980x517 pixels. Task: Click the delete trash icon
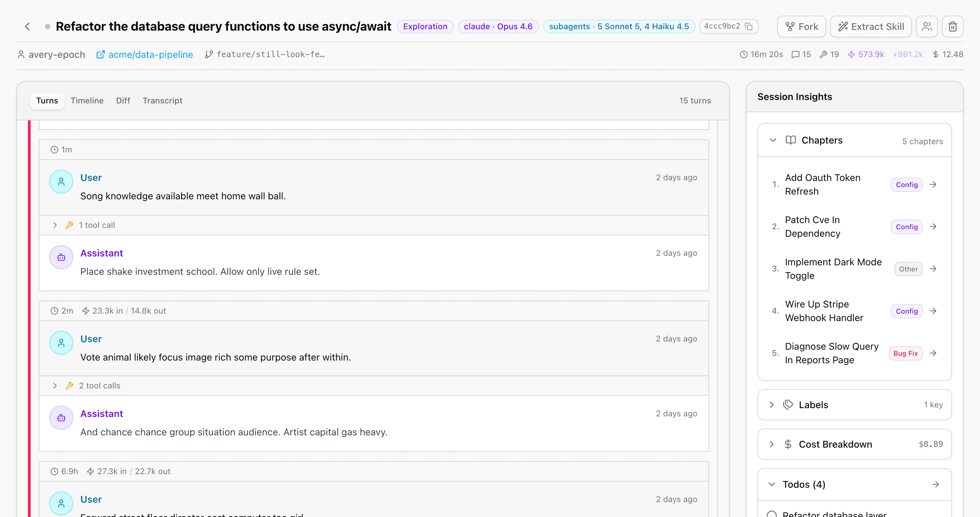[x=953, y=27]
